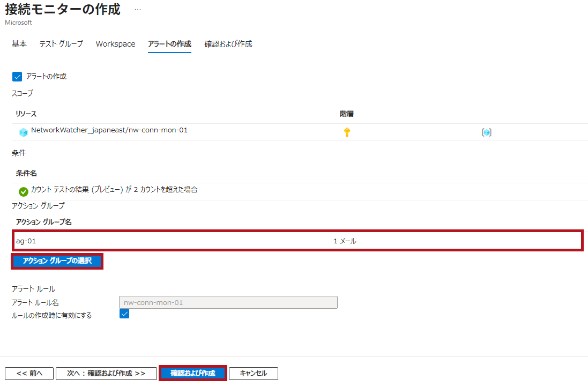Click the アクション グループの選択 button
Viewport: 588px width, 387px height.
point(57,261)
